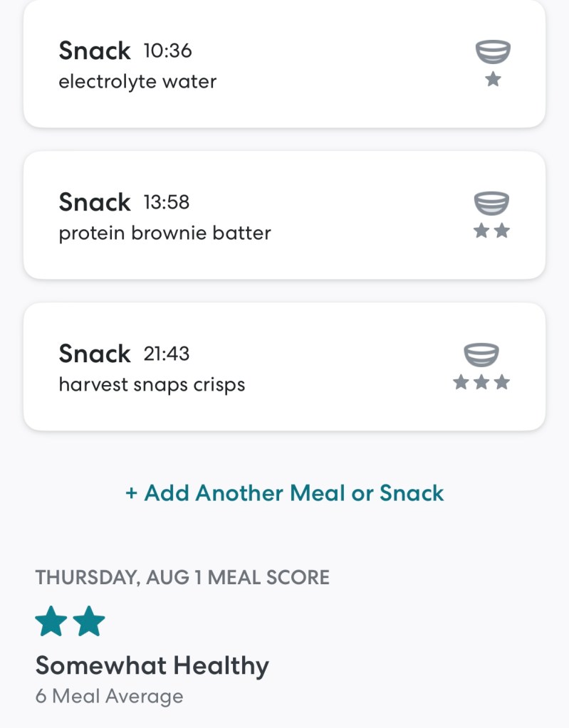Click the Snack title of the 13:58 entry
The height and width of the screenshot is (728, 569).
pos(95,203)
